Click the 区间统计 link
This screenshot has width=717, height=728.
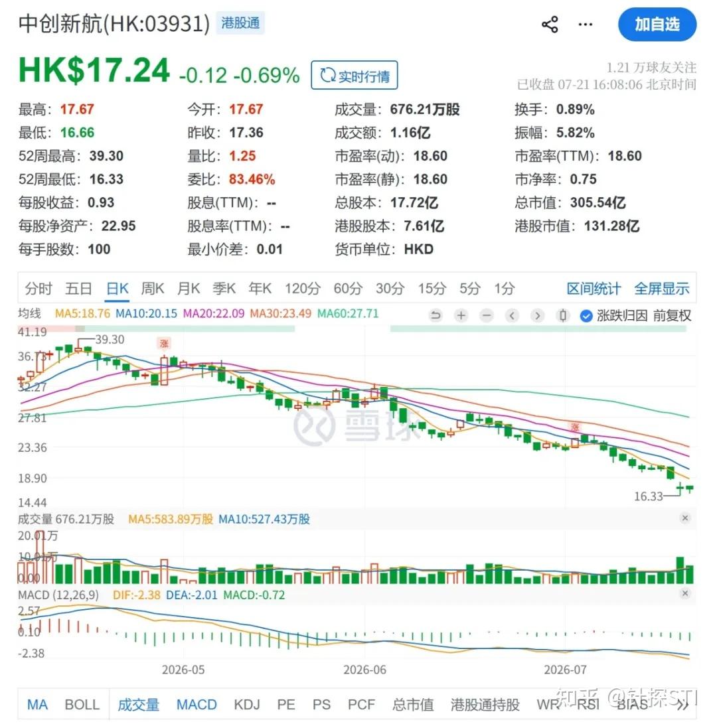tap(594, 289)
